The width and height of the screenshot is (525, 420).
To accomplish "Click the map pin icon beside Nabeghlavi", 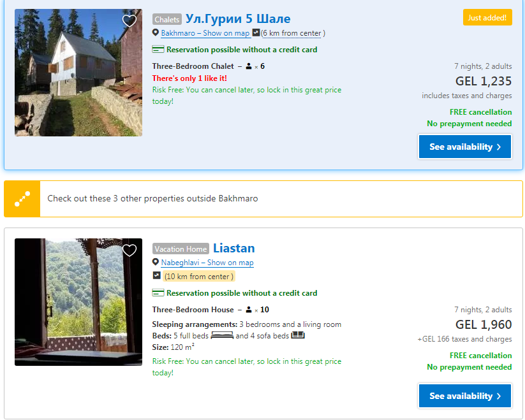I will (x=156, y=262).
